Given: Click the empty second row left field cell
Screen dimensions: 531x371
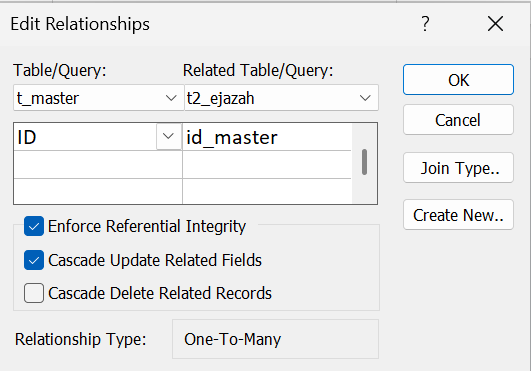Looking at the screenshot, I should point(98,165).
